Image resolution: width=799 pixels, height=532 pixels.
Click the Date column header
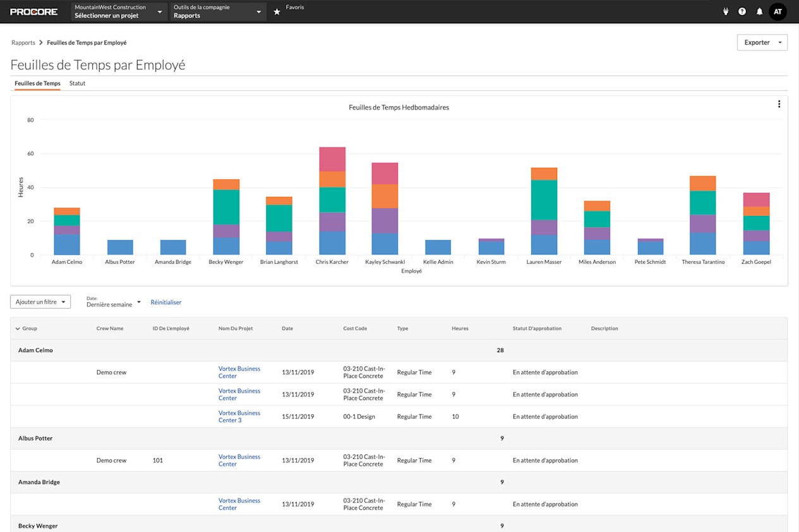[x=287, y=329]
